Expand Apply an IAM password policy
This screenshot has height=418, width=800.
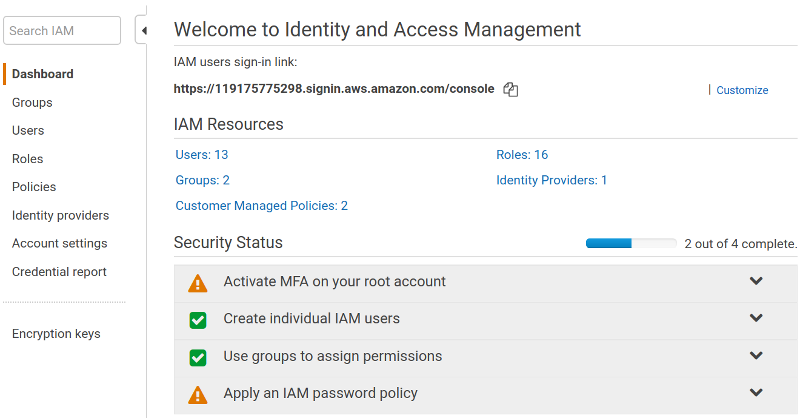tap(756, 393)
